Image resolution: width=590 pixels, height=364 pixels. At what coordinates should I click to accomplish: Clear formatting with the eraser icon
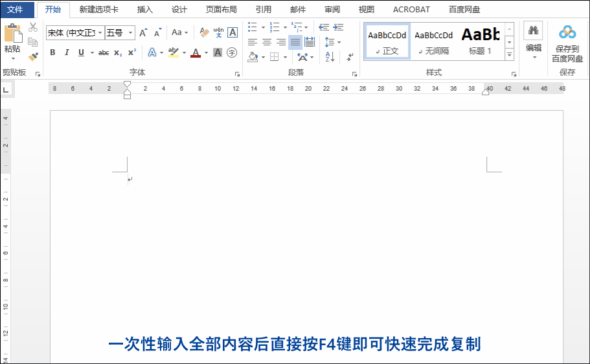[x=204, y=32]
